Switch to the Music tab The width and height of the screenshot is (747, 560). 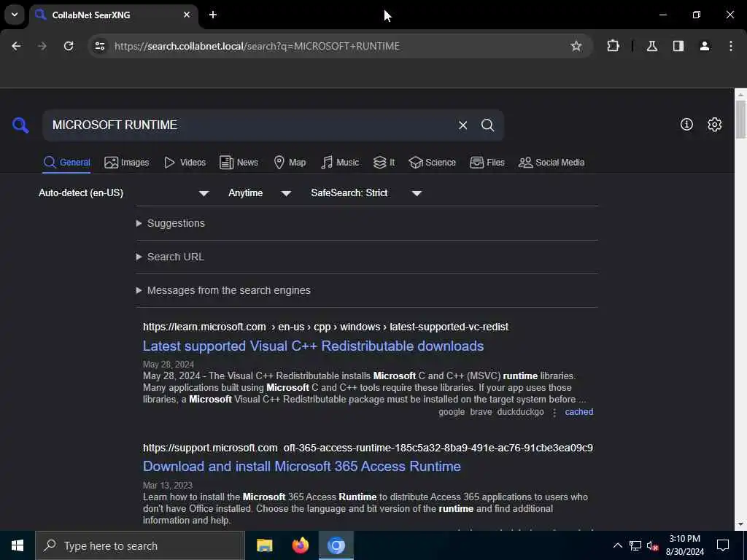pos(340,163)
